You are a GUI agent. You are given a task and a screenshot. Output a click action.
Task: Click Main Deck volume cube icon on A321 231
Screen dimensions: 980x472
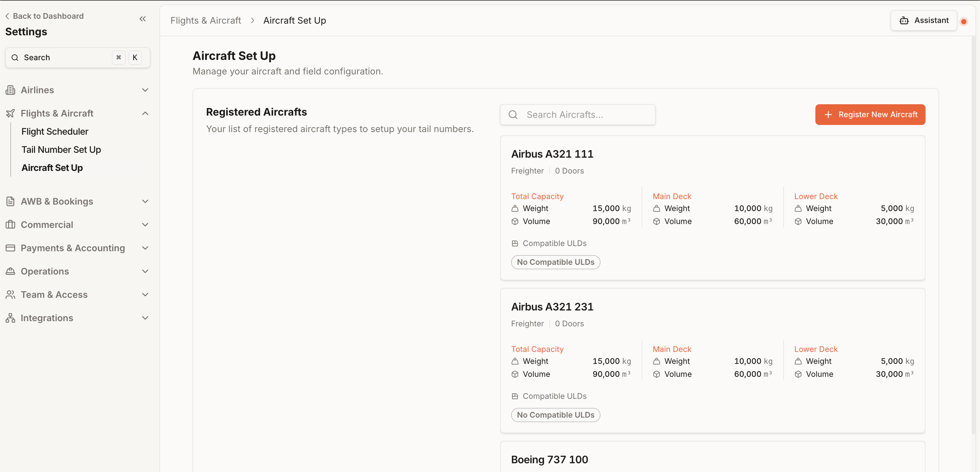coord(656,374)
